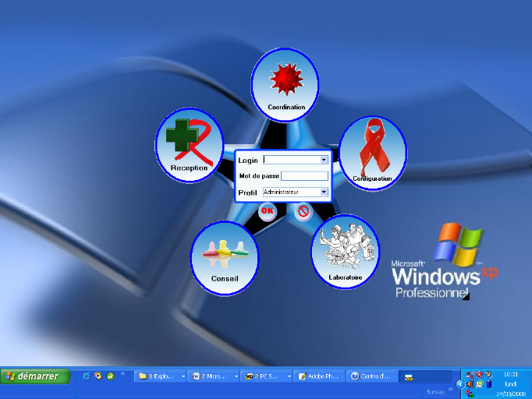The image size is (532, 399).
Task: Switch to the Microsoft taskbar group
Action: pos(214,376)
